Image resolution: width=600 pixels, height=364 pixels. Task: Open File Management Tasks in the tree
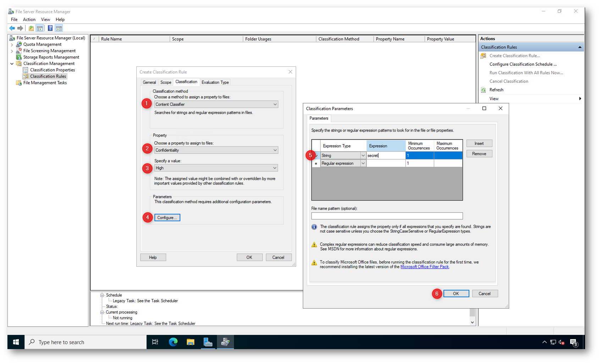point(45,83)
